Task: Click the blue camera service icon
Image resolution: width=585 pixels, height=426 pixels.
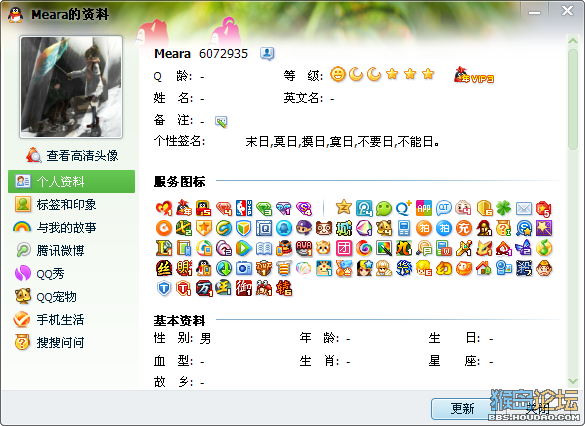Action: [x=244, y=268]
